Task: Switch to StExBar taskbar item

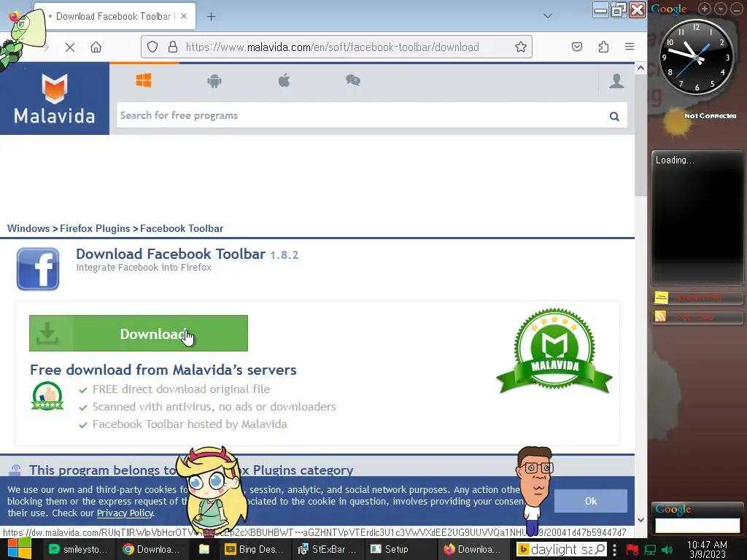Action: click(x=328, y=550)
